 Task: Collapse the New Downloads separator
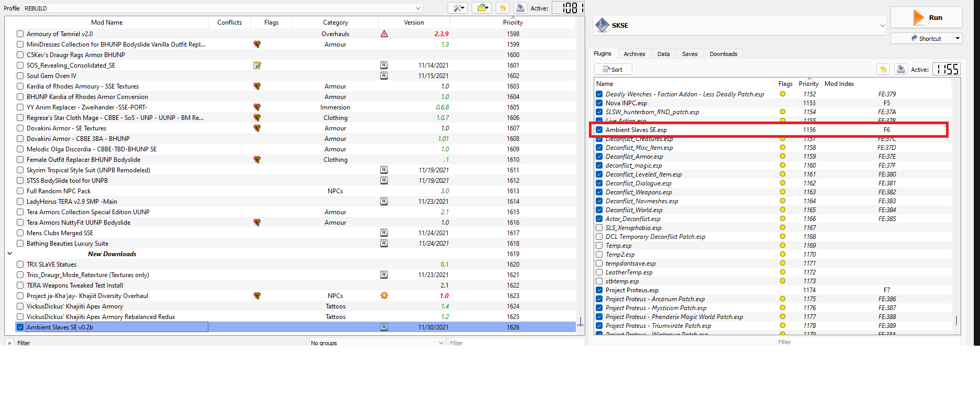click(9, 254)
